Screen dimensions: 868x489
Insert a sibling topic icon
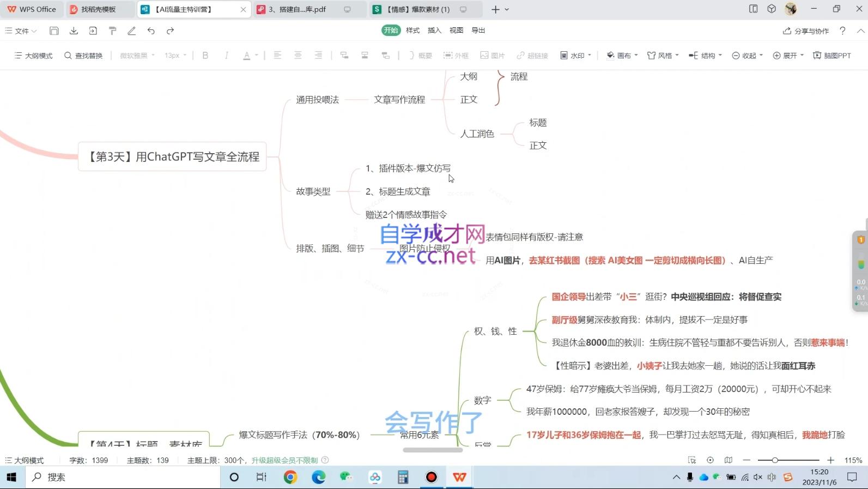click(x=365, y=55)
